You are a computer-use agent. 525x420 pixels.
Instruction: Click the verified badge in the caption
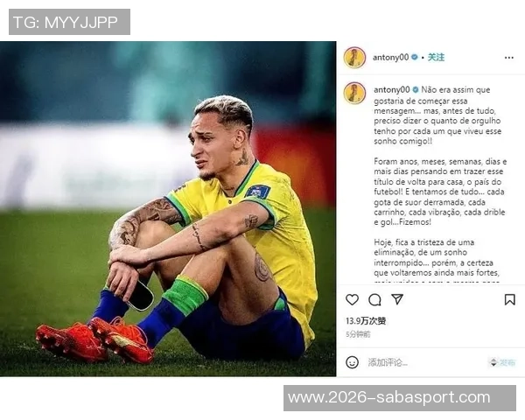[416, 90]
